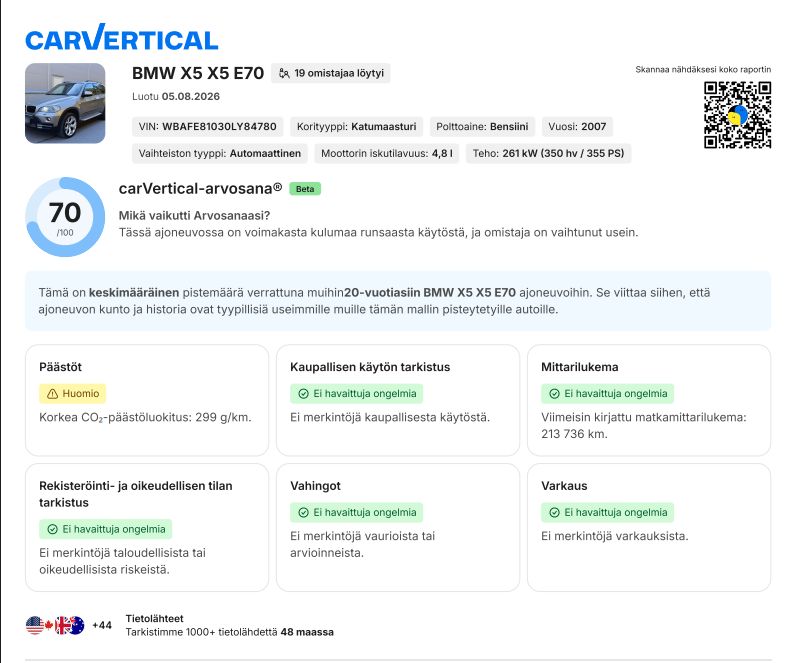The height and width of the screenshot is (663, 793).
Task: Click the Australian flag icon
Action: pyautogui.click(x=76, y=626)
